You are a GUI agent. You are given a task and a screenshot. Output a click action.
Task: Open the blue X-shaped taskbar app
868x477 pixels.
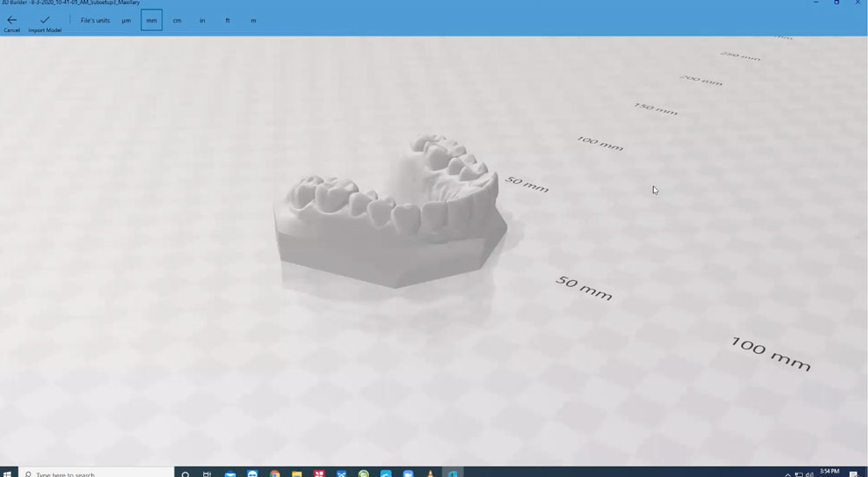341,474
